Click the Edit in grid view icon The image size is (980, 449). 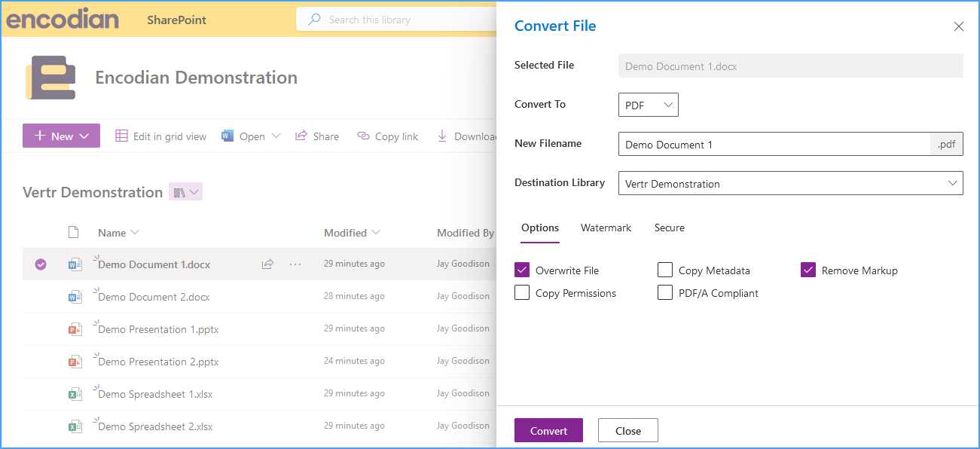121,136
